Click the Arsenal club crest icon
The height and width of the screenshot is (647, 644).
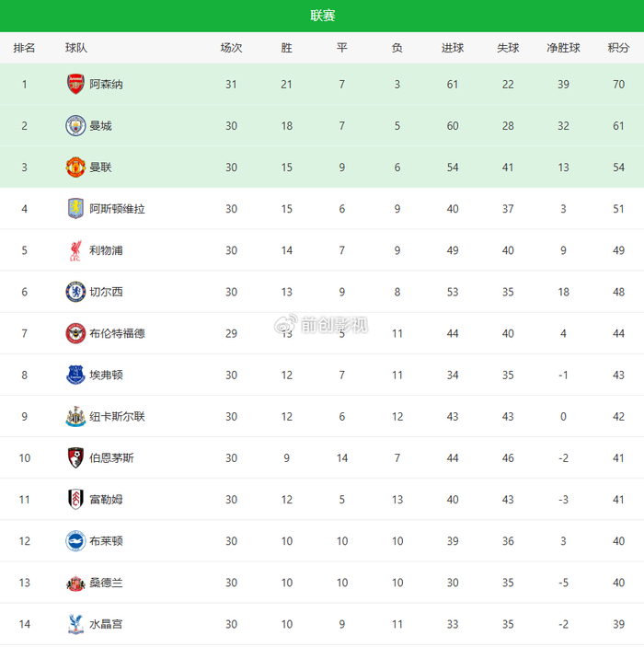point(75,85)
